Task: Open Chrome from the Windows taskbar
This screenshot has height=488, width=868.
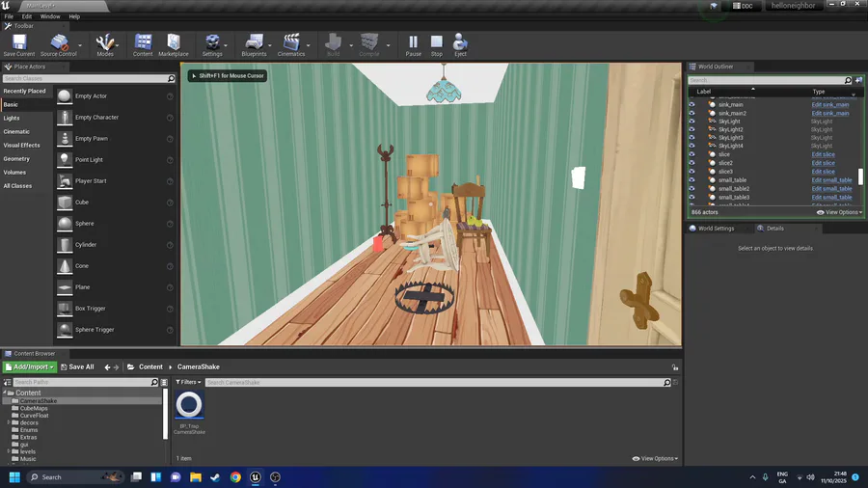Action: click(235, 477)
